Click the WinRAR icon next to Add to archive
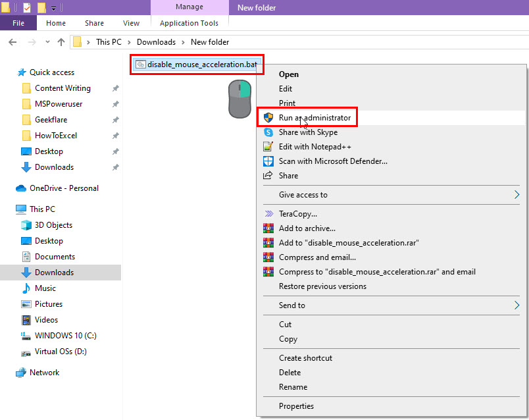The height and width of the screenshot is (420, 529). coord(268,228)
